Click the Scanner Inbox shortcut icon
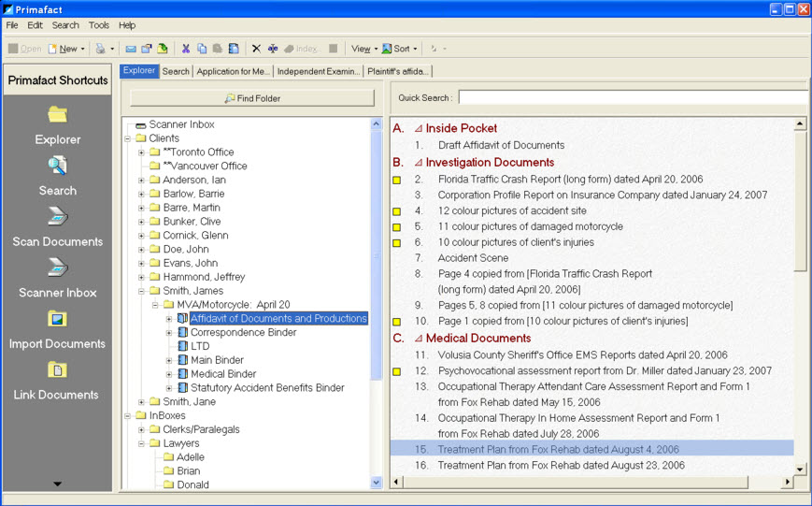The image size is (812, 506). pyautogui.click(x=58, y=267)
